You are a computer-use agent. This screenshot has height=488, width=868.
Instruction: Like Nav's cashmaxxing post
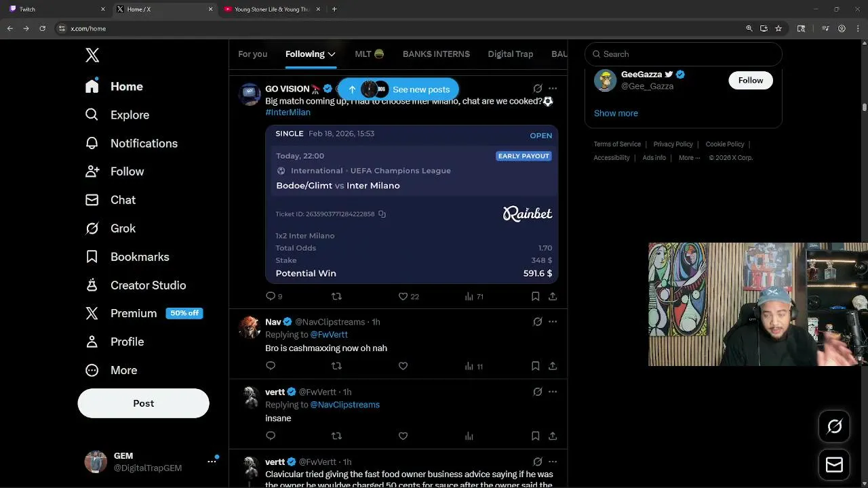coord(403,366)
